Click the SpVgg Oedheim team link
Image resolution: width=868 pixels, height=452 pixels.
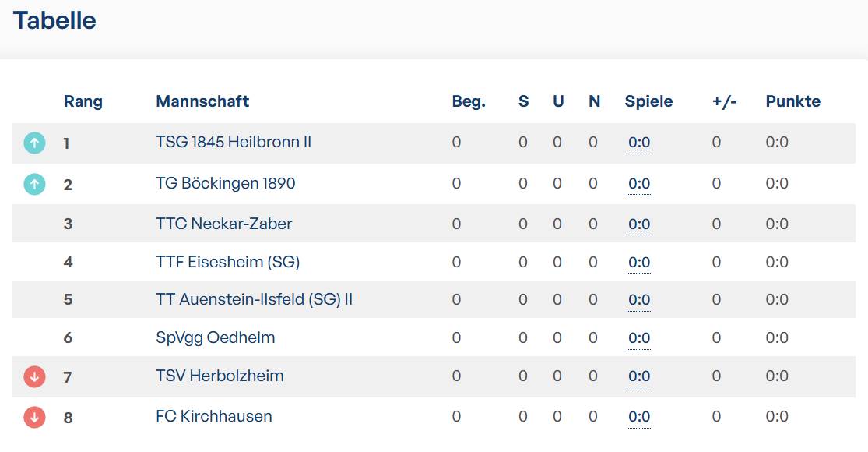click(216, 338)
